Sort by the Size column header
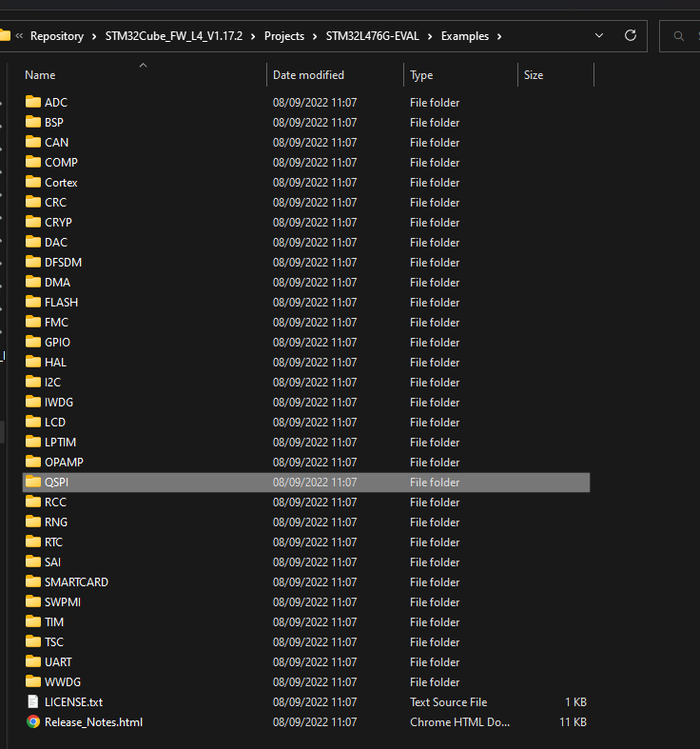This screenshot has height=749, width=700. click(x=534, y=75)
